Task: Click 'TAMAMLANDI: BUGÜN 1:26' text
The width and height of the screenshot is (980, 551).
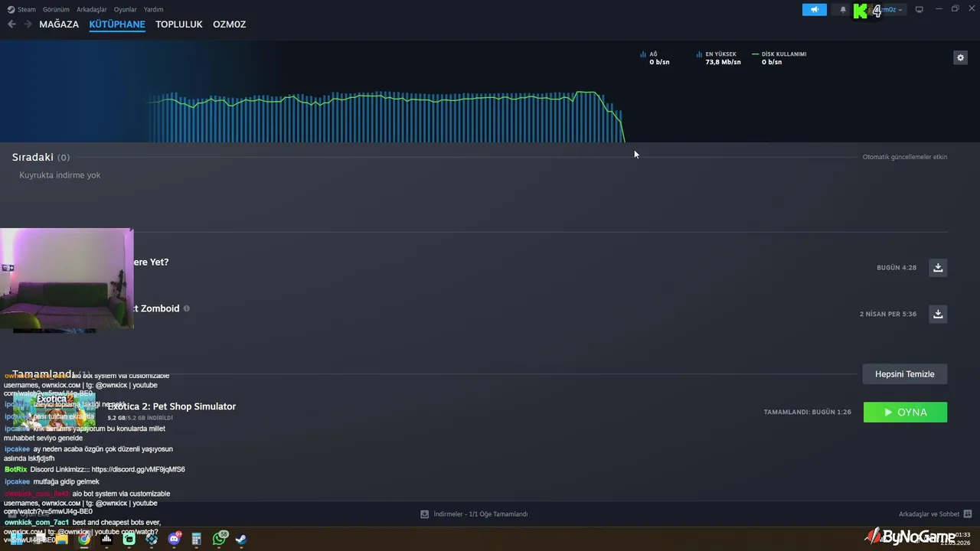Action: tap(807, 412)
